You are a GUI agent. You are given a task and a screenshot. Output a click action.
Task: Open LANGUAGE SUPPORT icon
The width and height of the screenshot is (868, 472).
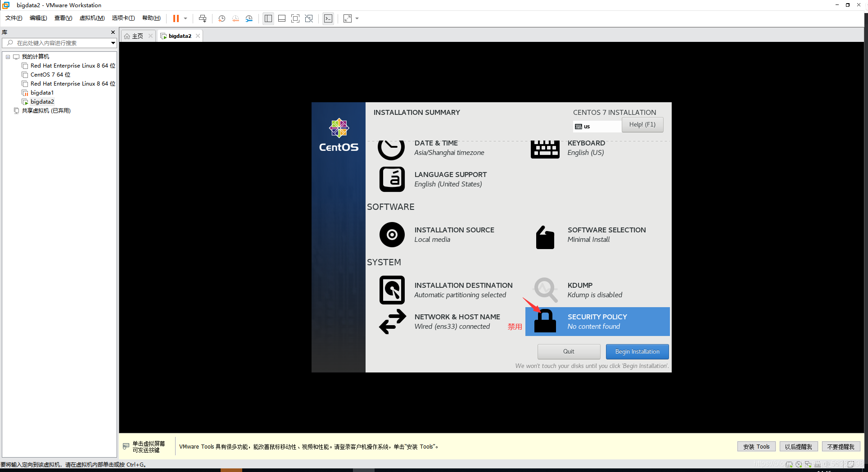tap(392, 179)
